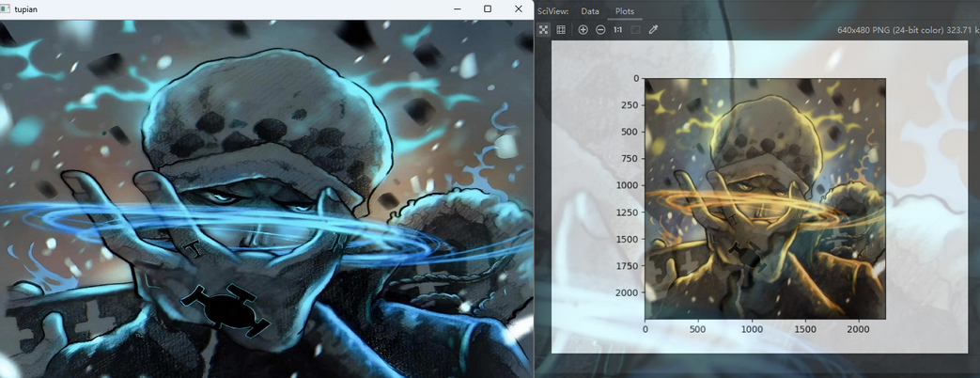
Task: Click the plotted image in SciView
Action: (x=765, y=198)
